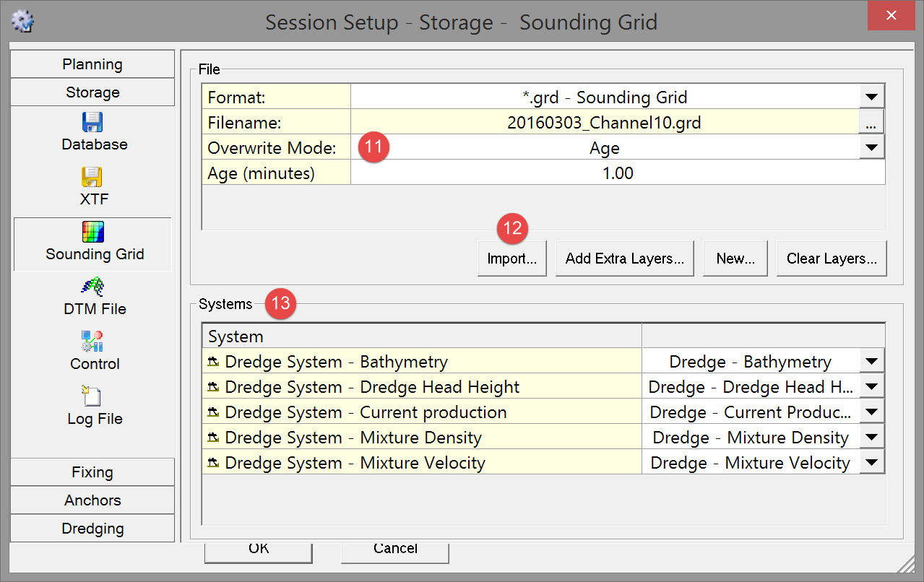Image resolution: width=924 pixels, height=582 pixels.
Task: Open the Dredge - Mixture Velocity dropdown
Action: [x=871, y=463]
